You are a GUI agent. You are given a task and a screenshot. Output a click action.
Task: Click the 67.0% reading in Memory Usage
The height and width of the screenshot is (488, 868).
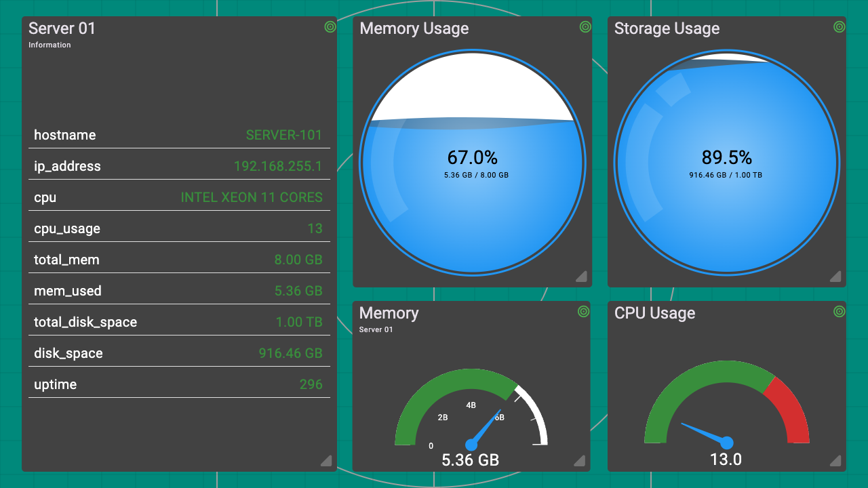pyautogui.click(x=472, y=158)
